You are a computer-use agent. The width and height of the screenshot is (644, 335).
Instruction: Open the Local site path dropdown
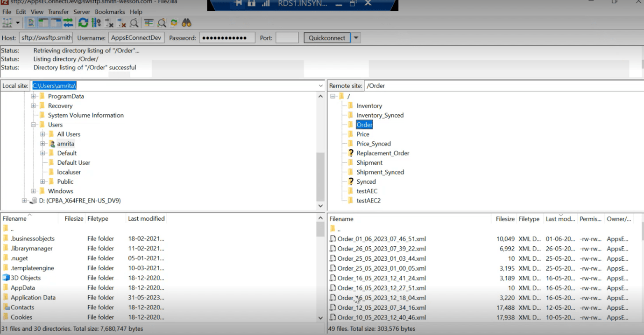pos(320,86)
